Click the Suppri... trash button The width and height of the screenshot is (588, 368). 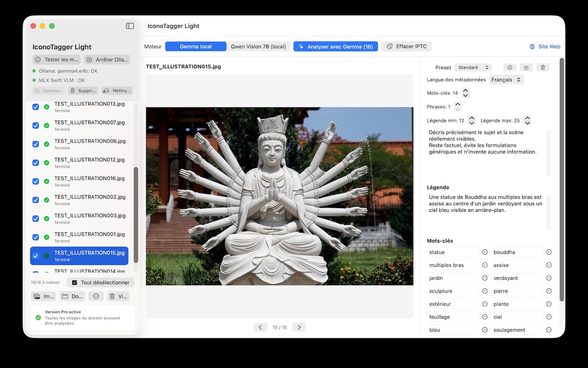(83, 91)
